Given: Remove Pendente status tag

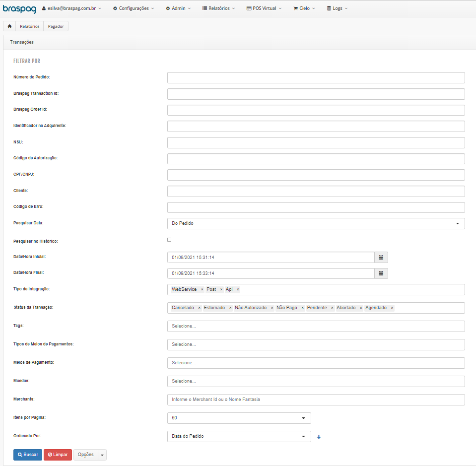Looking at the screenshot, I should 332,308.
